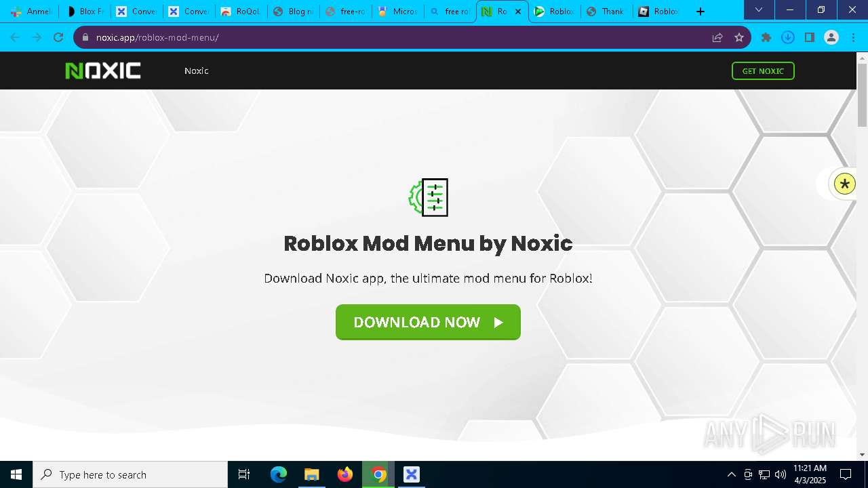Open Firefox from the taskbar
This screenshot has height=488, width=868.
345,474
